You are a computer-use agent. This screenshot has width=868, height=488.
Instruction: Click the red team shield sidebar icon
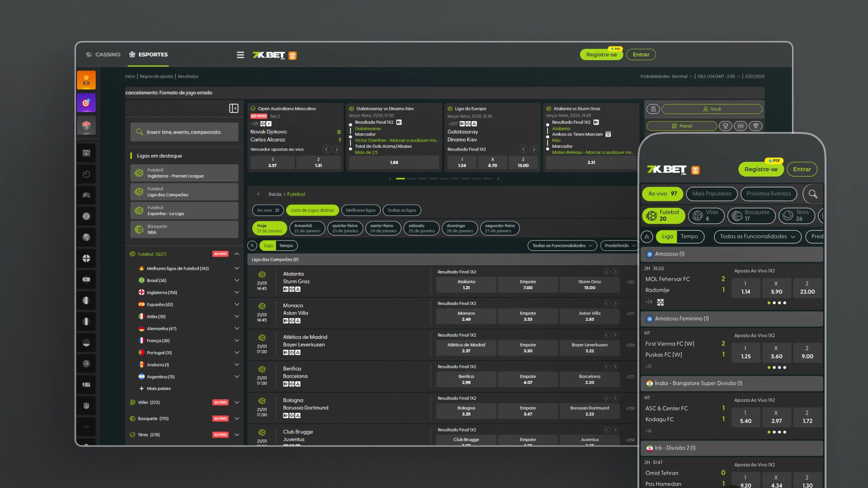point(86,125)
